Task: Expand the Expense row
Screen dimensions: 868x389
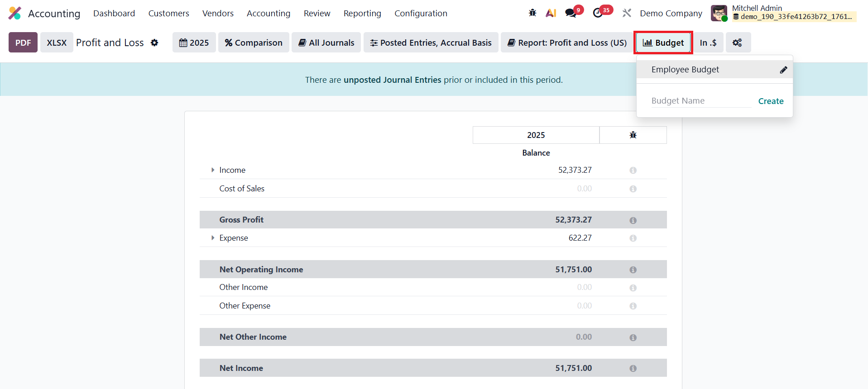Action: pyautogui.click(x=213, y=238)
